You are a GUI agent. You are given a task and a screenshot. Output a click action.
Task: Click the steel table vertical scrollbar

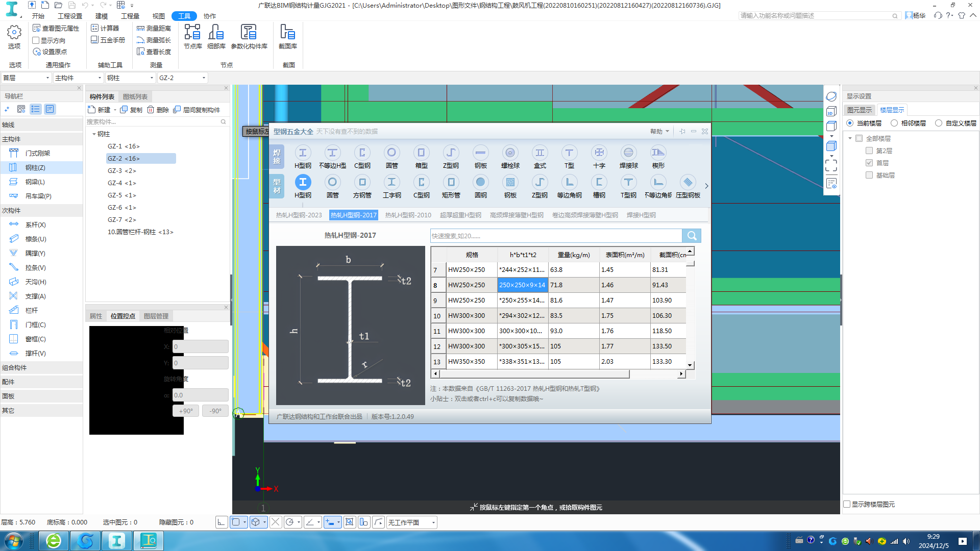tap(690, 263)
